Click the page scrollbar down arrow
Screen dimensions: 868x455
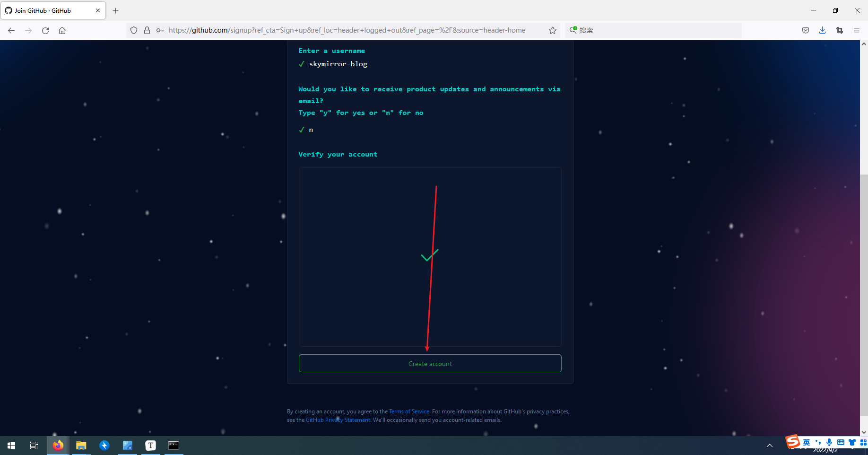[864, 432]
